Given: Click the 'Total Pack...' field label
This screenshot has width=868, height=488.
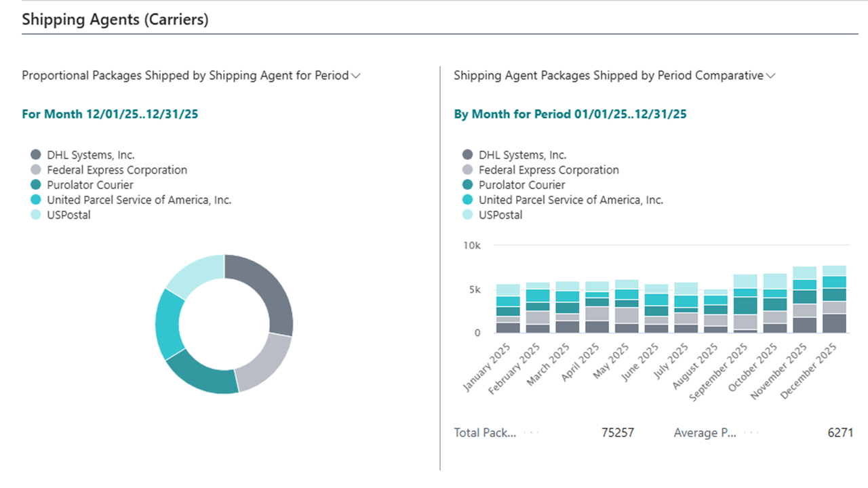Looking at the screenshot, I should [x=485, y=432].
